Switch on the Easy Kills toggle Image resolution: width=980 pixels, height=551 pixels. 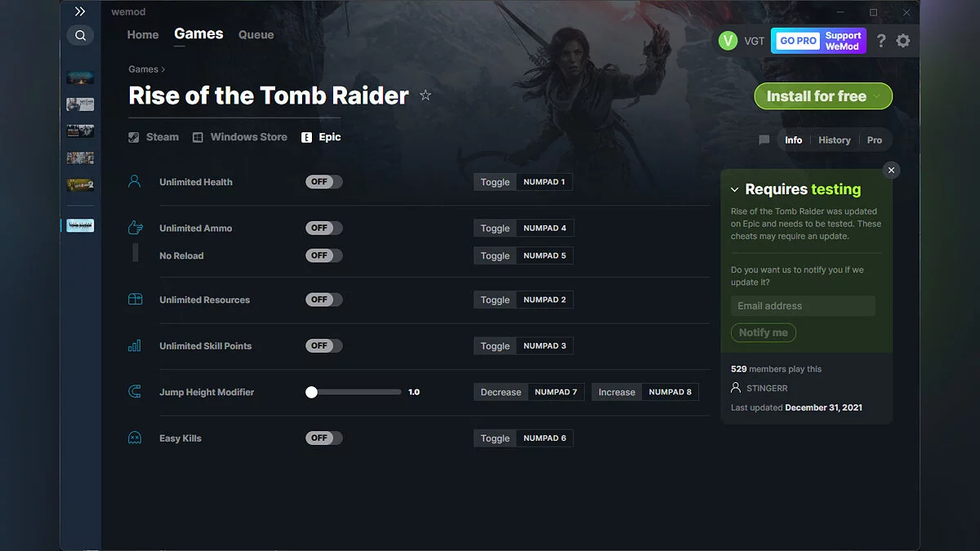click(323, 438)
